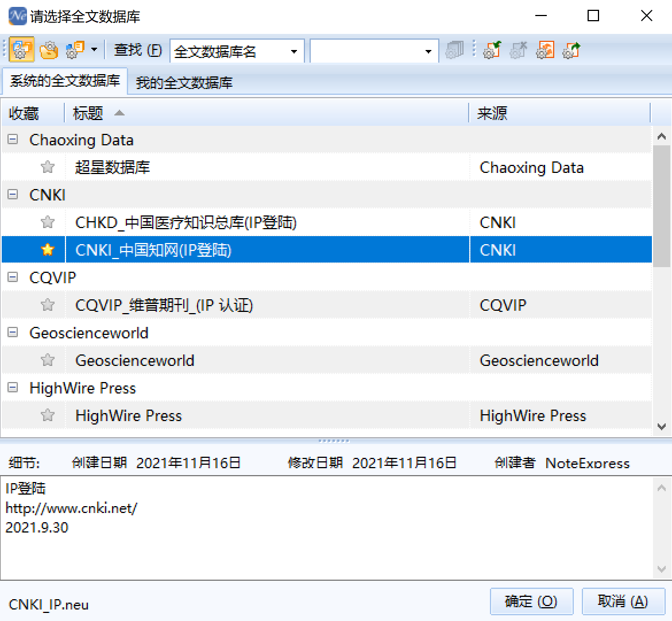Screen dimensions: 672x621
Task: Select the CHKD_中国医疗知识总库(IP登陆) row title
Action: point(186,222)
